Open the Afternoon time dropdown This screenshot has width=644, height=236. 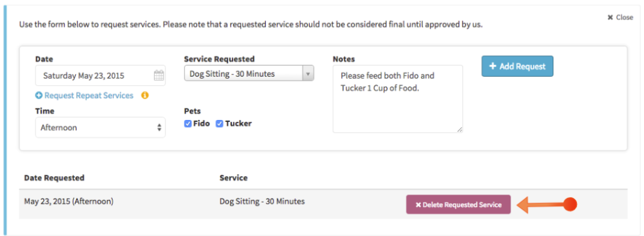coord(100,128)
